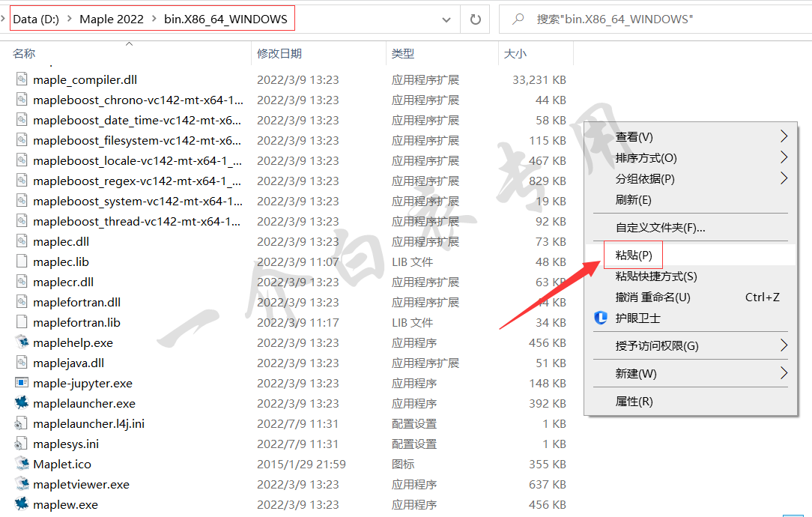Select the maplelauncher.exe file name

(x=85, y=404)
